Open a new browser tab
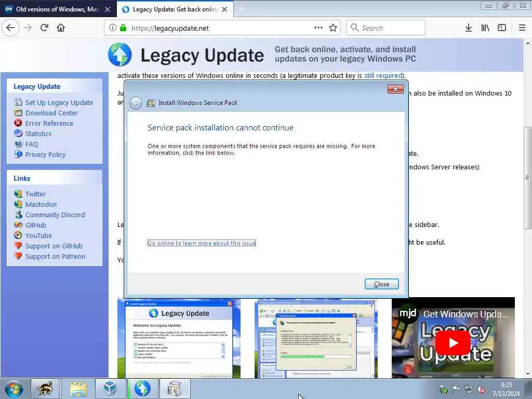This screenshot has height=399, width=532. (242, 9)
